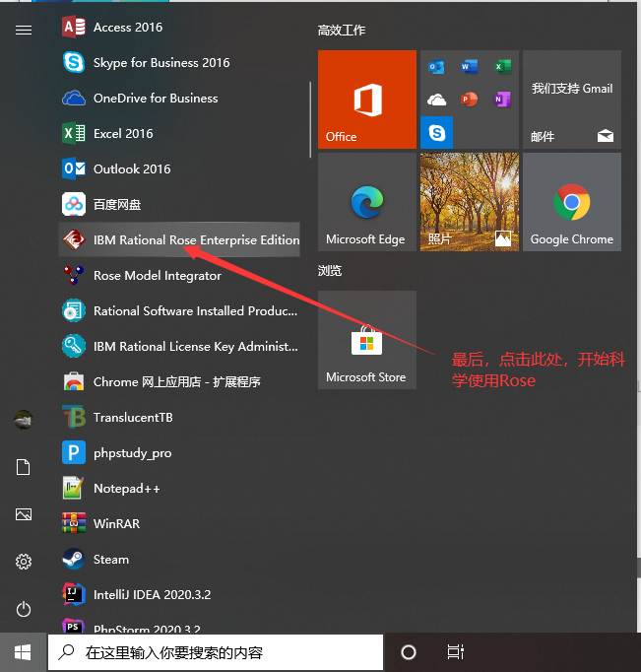Click the small OneNote icon in folder tile
This screenshot has width=641, height=672.
point(502,100)
